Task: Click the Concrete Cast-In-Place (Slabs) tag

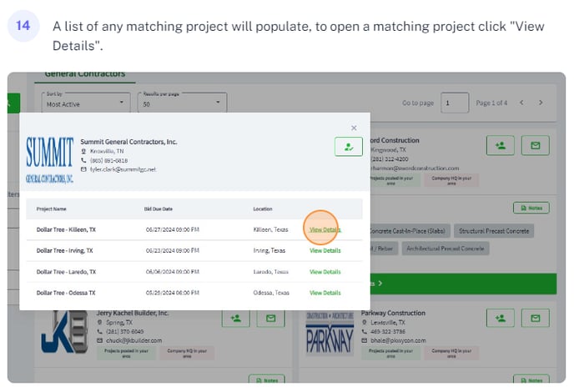Action: tap(410, 231)
